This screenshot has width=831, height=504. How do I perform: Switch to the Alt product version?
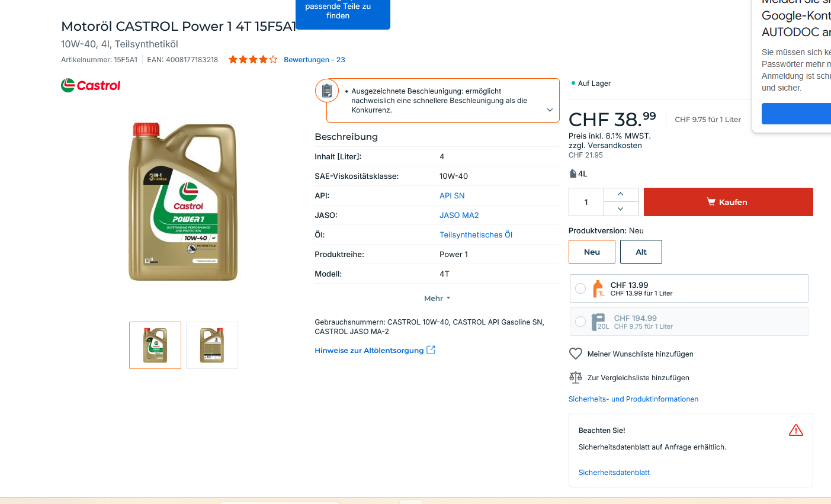click(x=641, y=252)
